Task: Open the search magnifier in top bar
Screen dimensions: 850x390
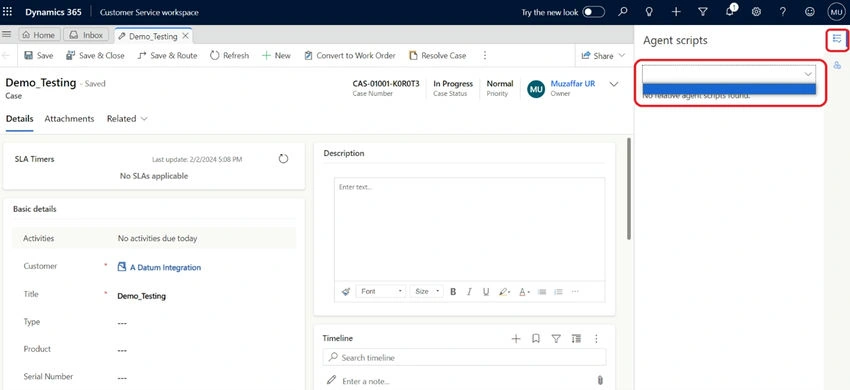Action: pos(623,12)
